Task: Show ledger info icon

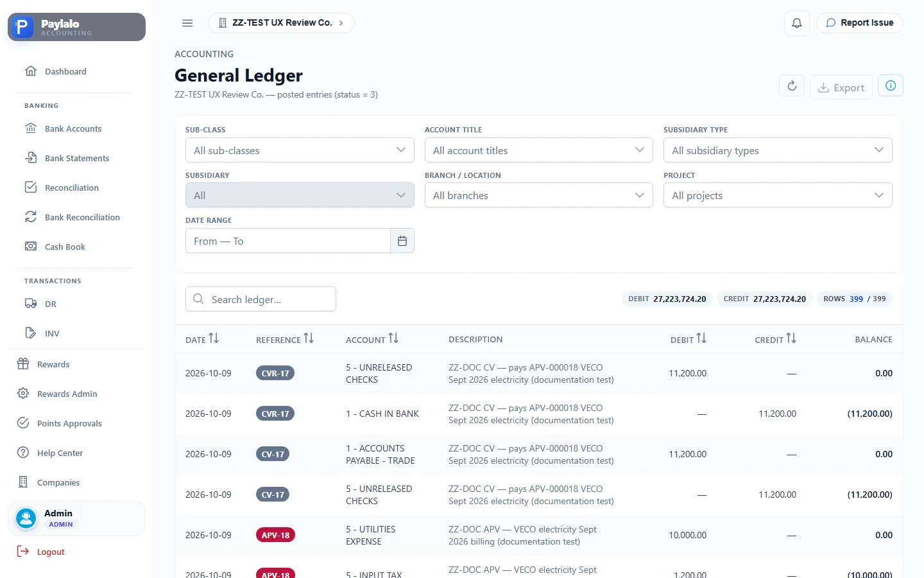Action: click(x=891, y=85)
